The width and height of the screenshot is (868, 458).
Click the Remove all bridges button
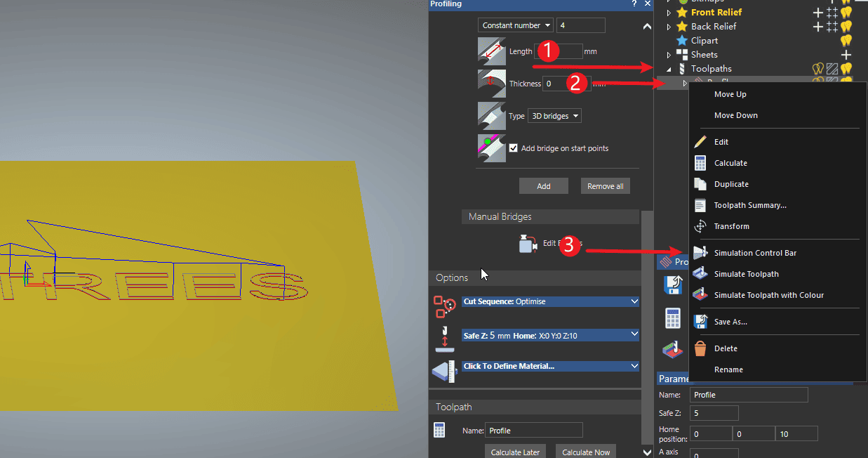tap(605, 186)
